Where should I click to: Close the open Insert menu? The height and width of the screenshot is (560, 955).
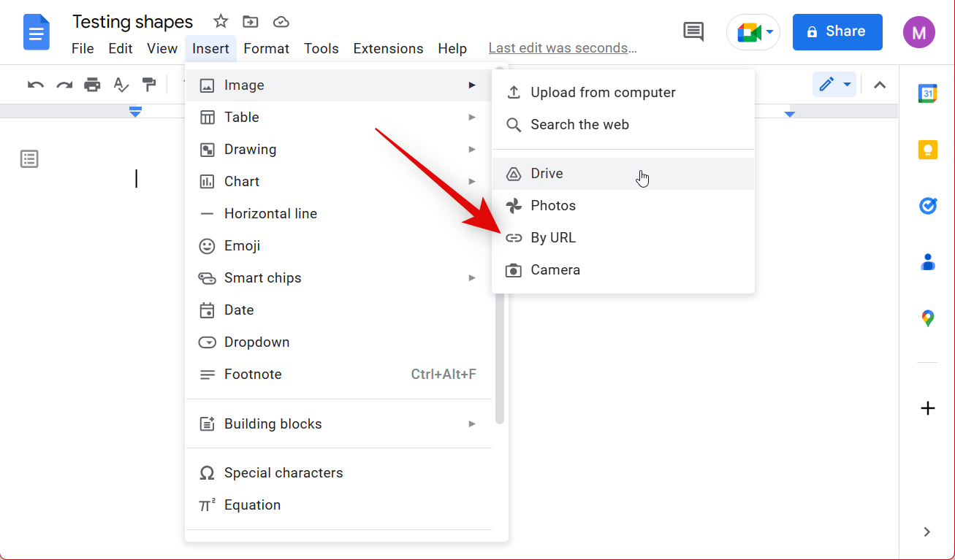(210, 49)
